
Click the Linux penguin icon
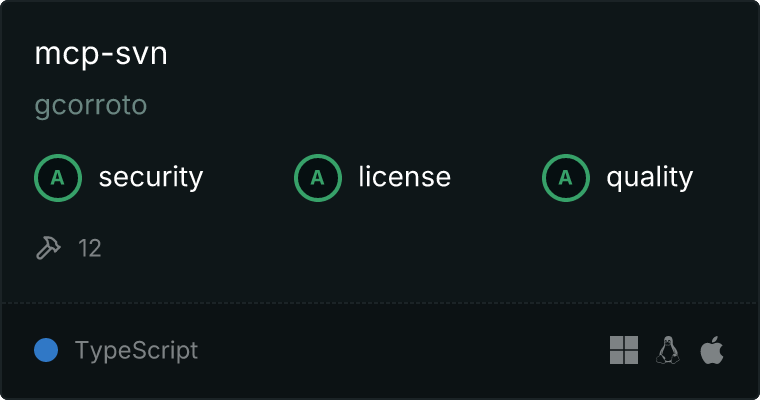coord(668,350)
